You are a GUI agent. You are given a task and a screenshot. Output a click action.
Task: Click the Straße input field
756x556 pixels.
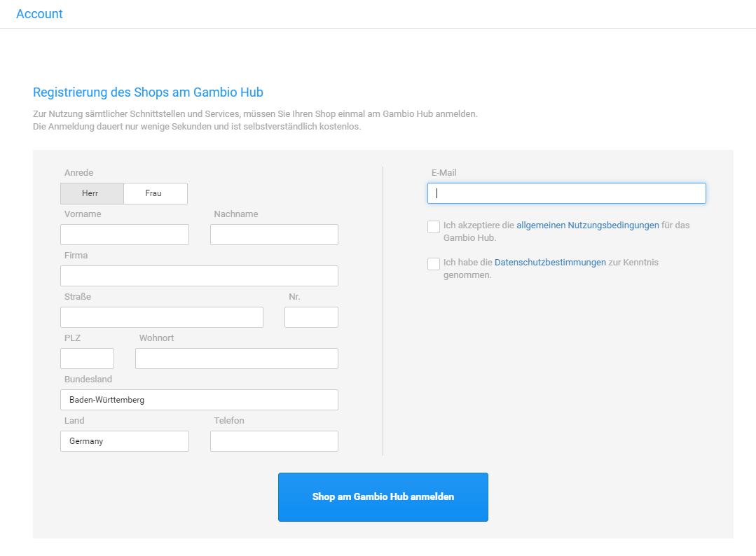pos(161,317)
